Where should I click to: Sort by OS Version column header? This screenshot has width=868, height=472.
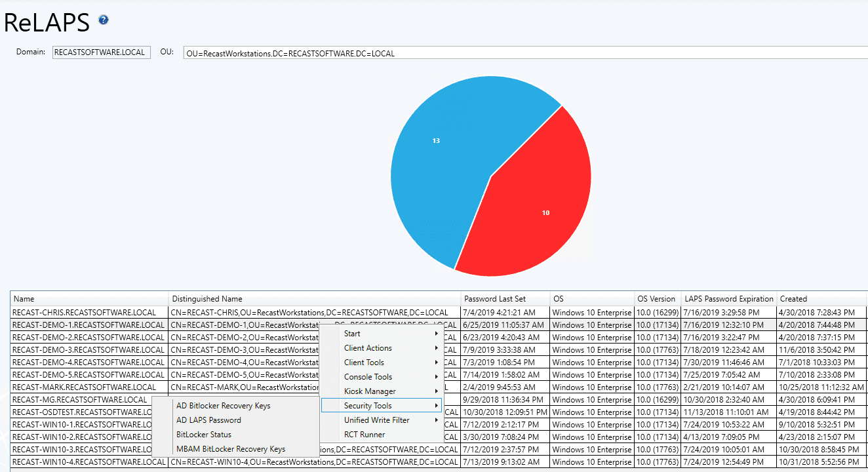tap(658, 299)
